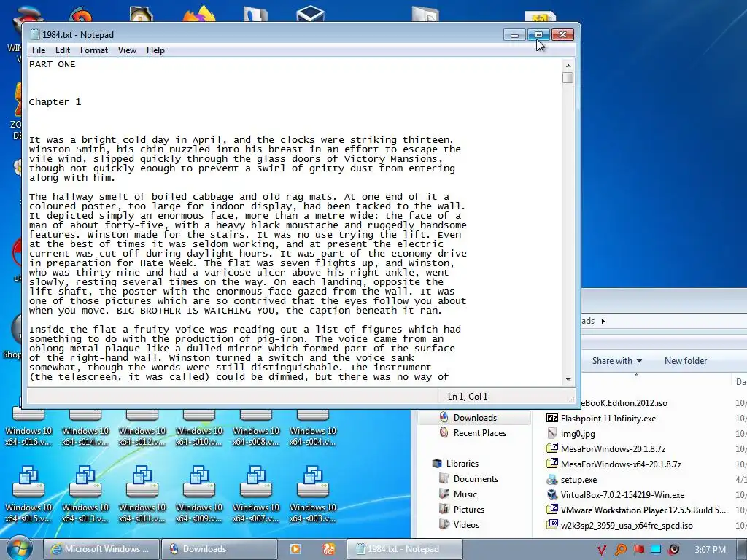The height and width of the screenshot is (560, 747).
Task: Close the 1984.txt Notepad window
Action: point(562,35)
